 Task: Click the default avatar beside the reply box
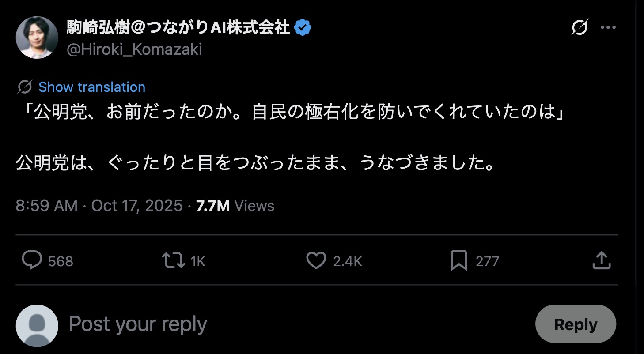(x=37, y=326)
